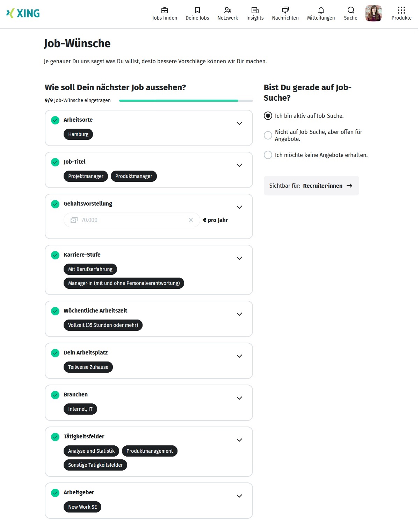Viewport: 420px width, 523px height.
Task: Open Jobs finden briefcase icon
Action: [165, 10]
